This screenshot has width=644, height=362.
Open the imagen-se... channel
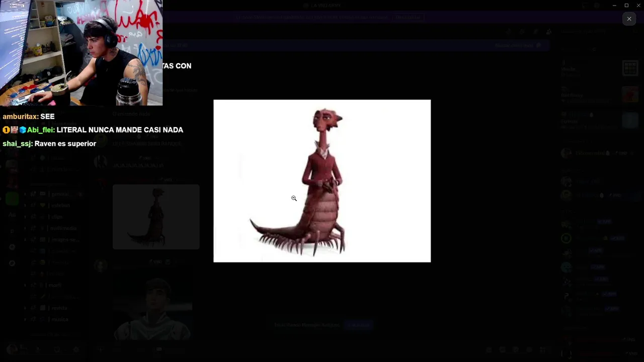coord(65,240)
